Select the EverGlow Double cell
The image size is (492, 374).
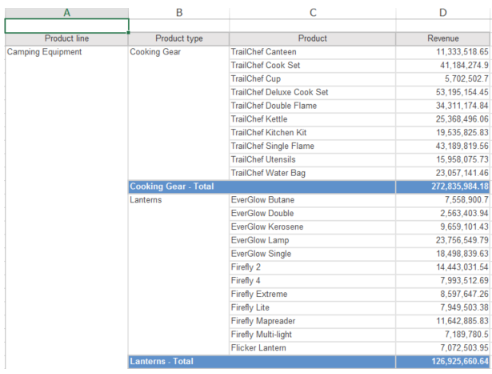(312, 213)
